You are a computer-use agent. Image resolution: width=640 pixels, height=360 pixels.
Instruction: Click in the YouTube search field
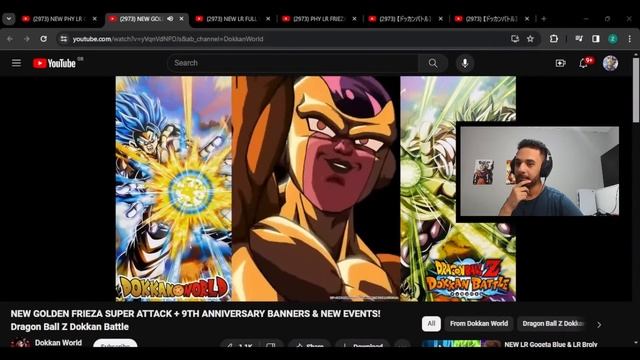tap(294, 63)
